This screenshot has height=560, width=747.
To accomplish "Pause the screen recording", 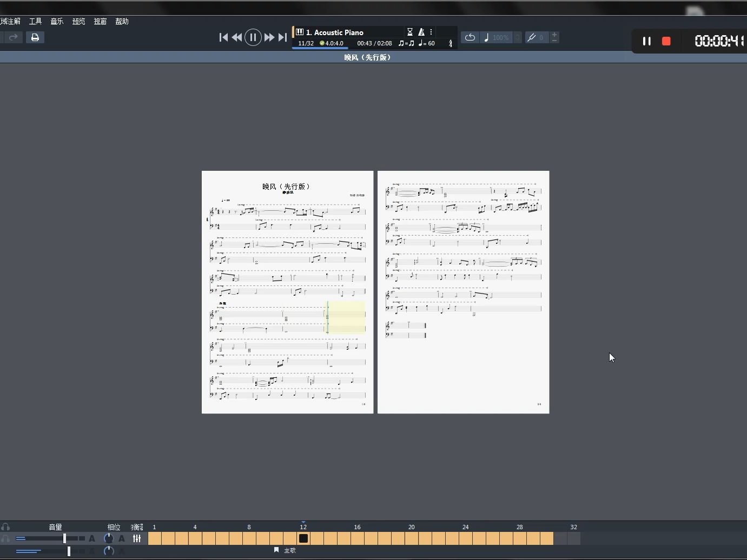I will pyautogui.click(x=646, y=41).
